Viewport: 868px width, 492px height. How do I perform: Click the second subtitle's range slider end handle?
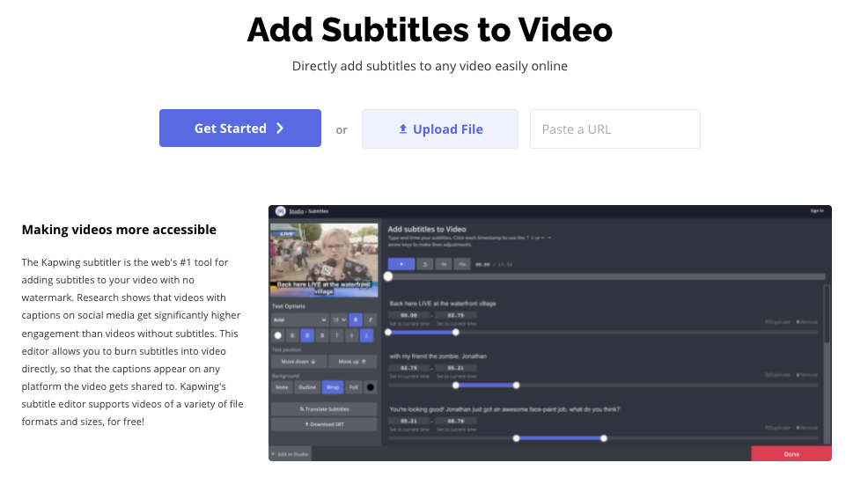coord(516,386)
